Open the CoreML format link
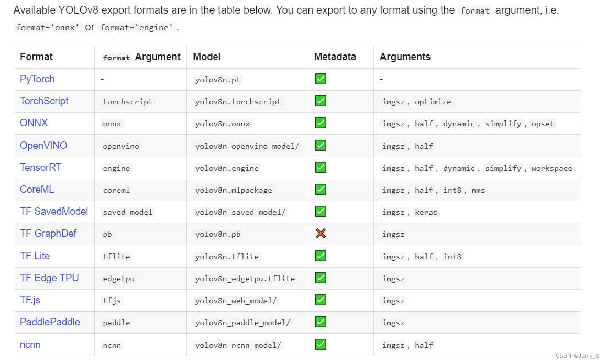 [37, 190]
